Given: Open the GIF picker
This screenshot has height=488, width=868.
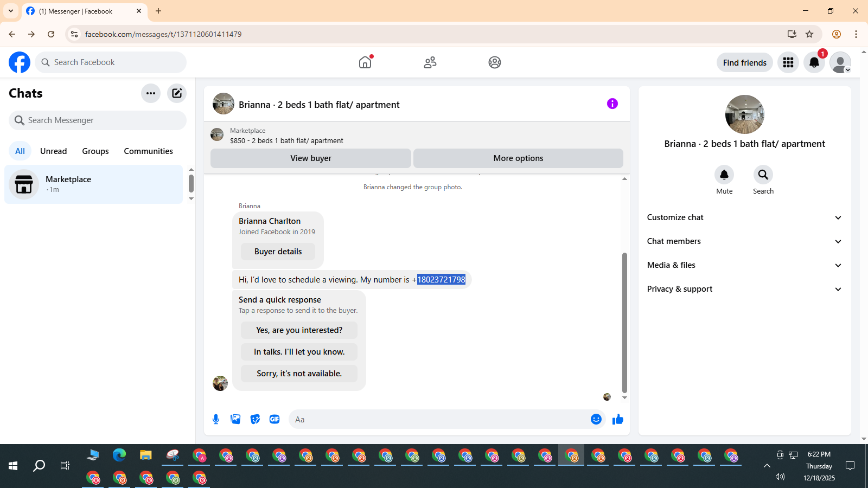Looking at the screenshot, I should pos(275,419).
